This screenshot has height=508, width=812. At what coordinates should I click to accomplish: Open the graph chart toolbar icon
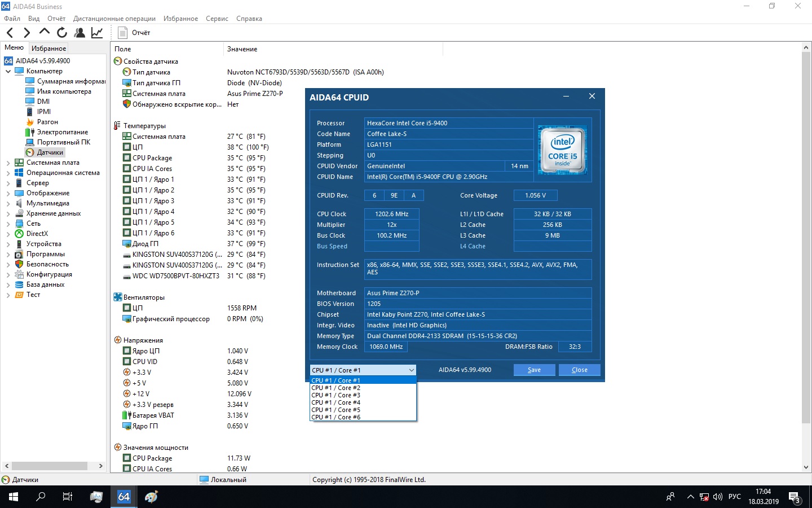pyautogui.click(x=97, y=33)
